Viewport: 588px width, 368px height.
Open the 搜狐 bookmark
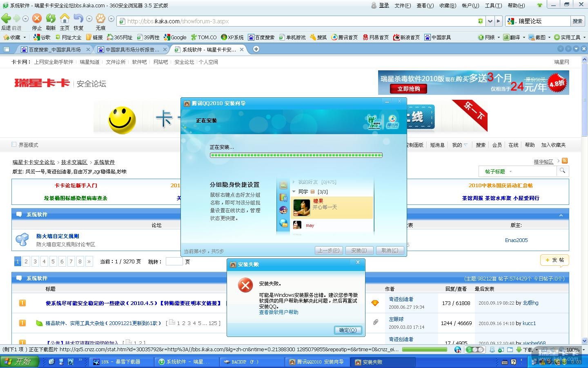[x=318, y=37]
